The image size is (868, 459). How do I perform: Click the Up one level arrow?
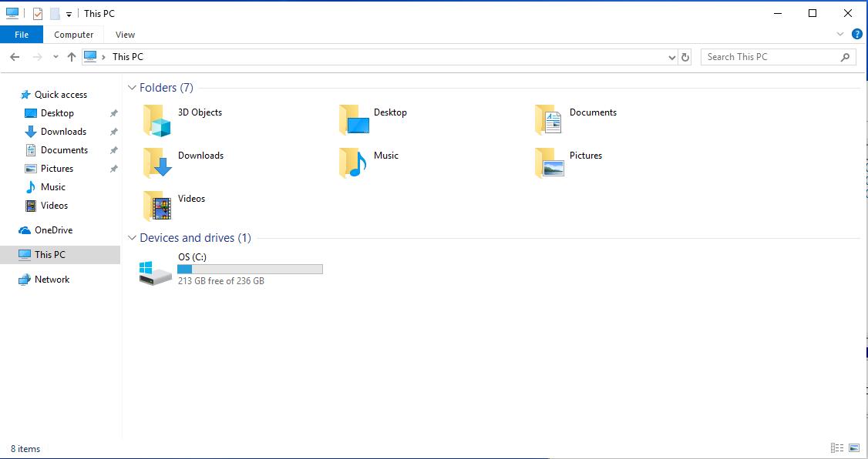[72, 57]
